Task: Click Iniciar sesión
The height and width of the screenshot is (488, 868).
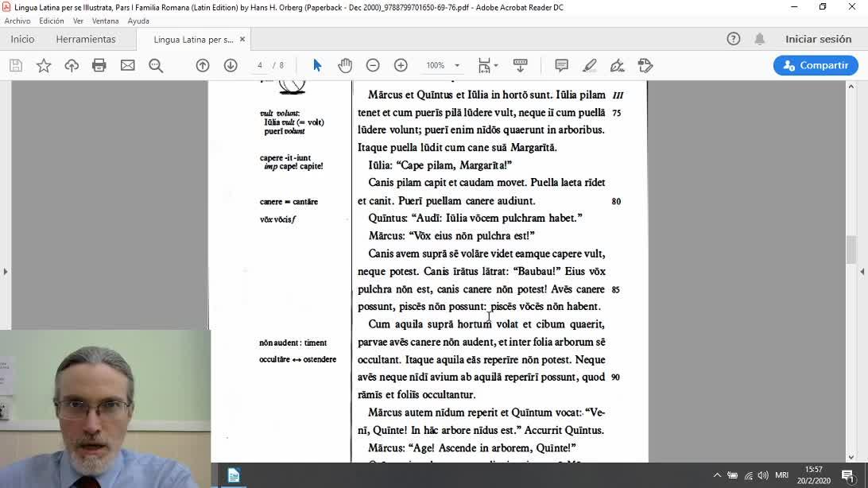Action: coord(818,39)
